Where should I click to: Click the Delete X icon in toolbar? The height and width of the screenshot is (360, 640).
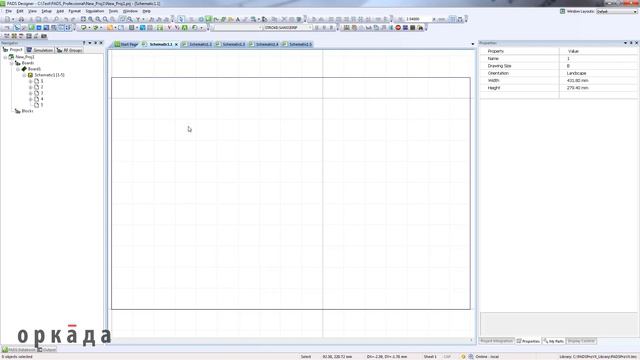pyautogui.click(x=284, y=19)
